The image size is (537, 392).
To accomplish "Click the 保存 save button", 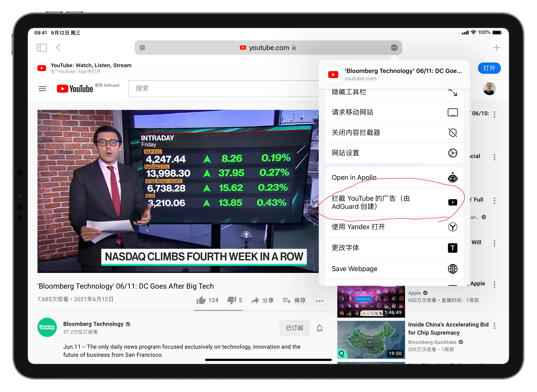I will [294, 300].
